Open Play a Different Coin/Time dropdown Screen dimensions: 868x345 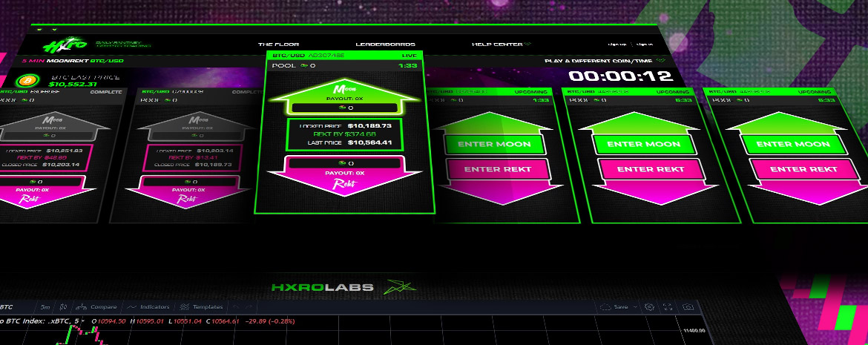(x=605, y=61)
